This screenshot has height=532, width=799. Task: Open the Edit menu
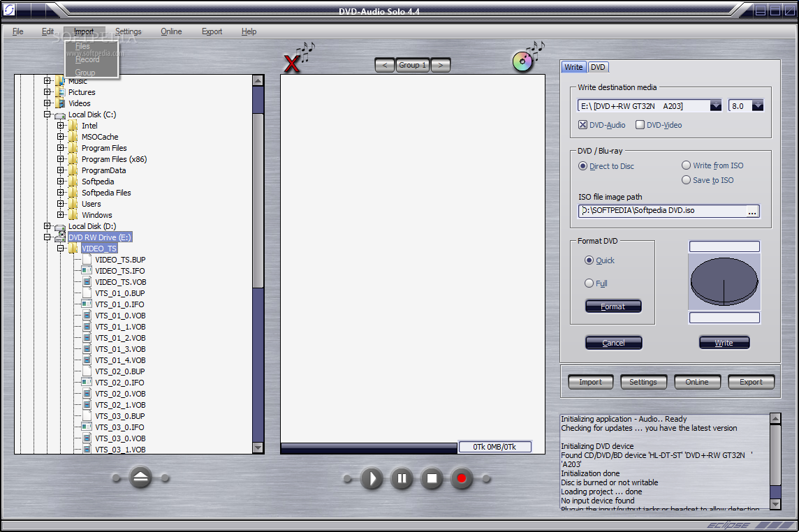click(x=47, y=31)
